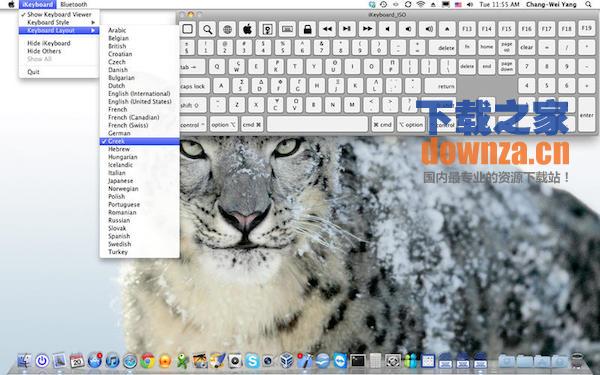Click the rewind key on virtual keyboard
The image size is (600, 375).
[327, 29]
